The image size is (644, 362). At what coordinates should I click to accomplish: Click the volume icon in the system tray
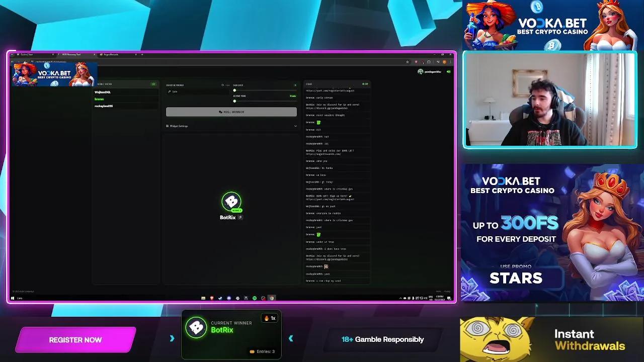click(426, 298)
